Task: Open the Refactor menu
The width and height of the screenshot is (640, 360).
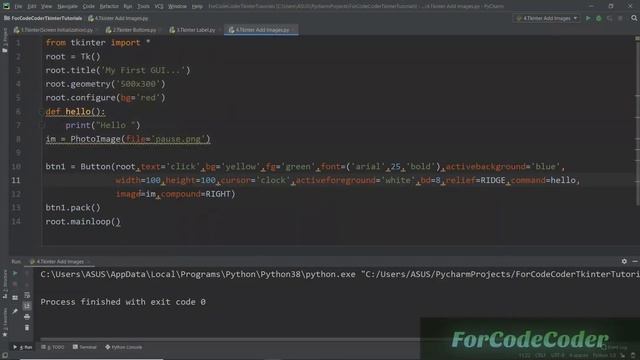Action: [109, 7]
